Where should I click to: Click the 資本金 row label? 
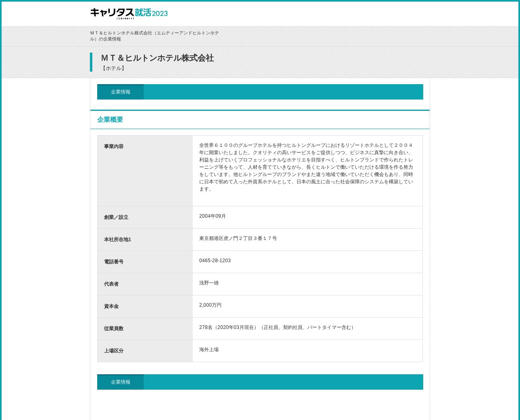click(111, 306)
